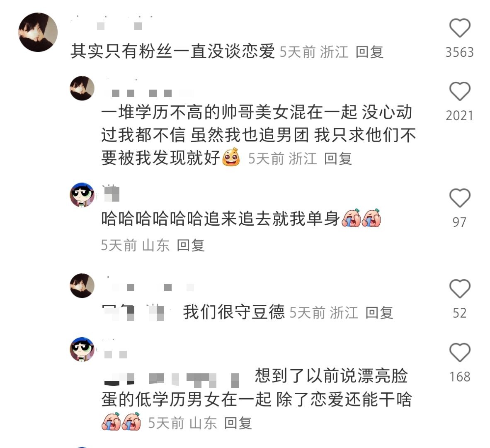Like the comment with 3563 likes
The height and width of the screenshot is (448, 490).
coord(460,28)
